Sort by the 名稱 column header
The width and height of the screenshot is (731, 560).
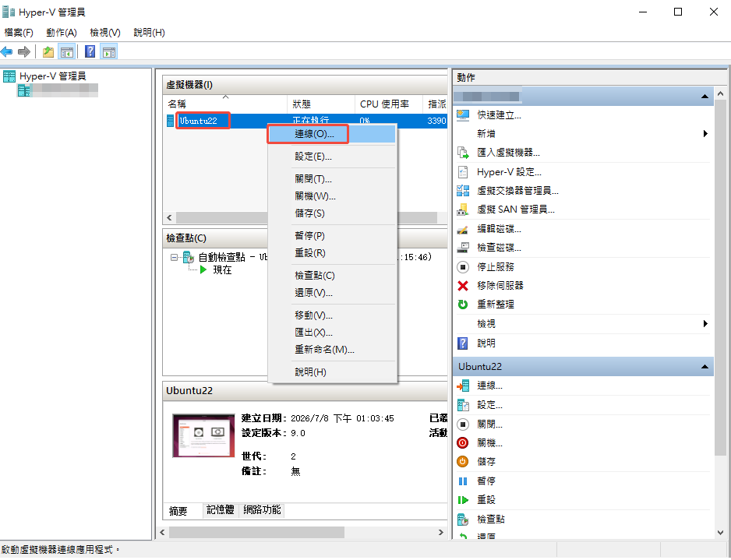224,104
